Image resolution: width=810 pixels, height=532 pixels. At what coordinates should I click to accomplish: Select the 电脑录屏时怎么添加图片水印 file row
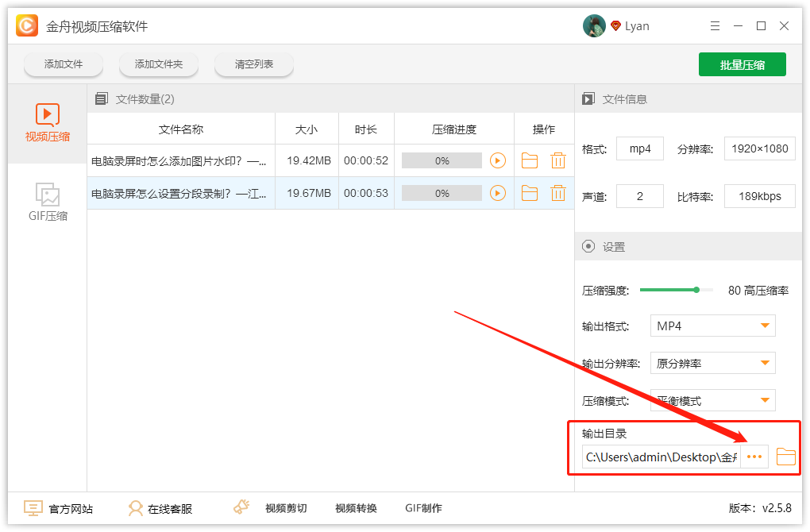tap(330, 160)
